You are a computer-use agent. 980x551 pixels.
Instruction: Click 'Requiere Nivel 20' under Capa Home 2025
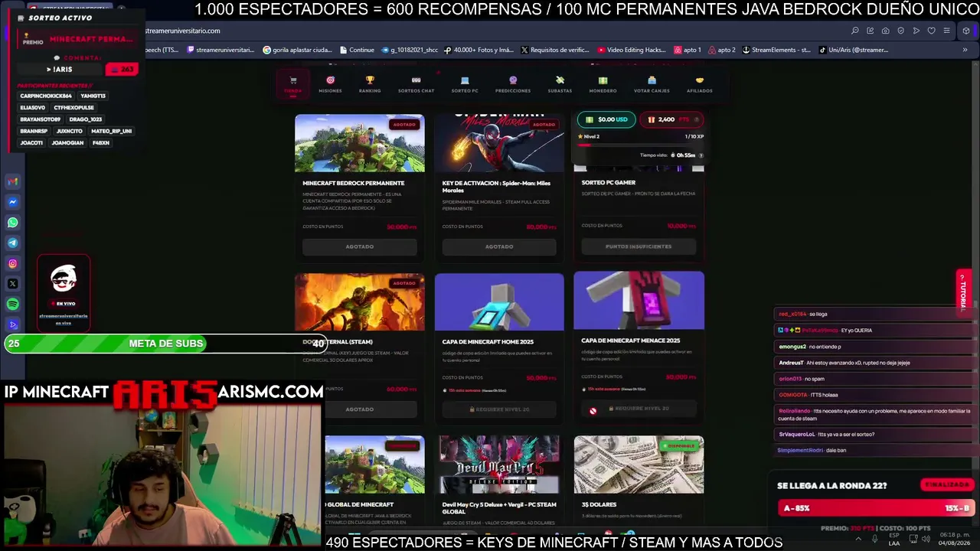499,409
